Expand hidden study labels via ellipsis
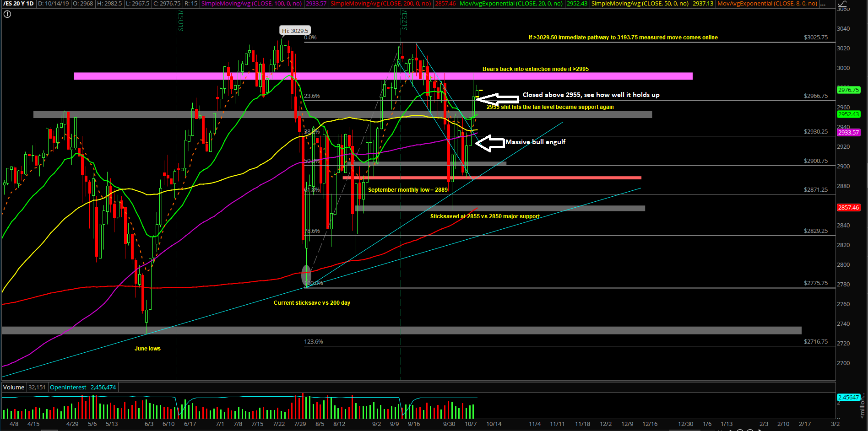This screenshot has width=868, height=431. pos(823,4)
